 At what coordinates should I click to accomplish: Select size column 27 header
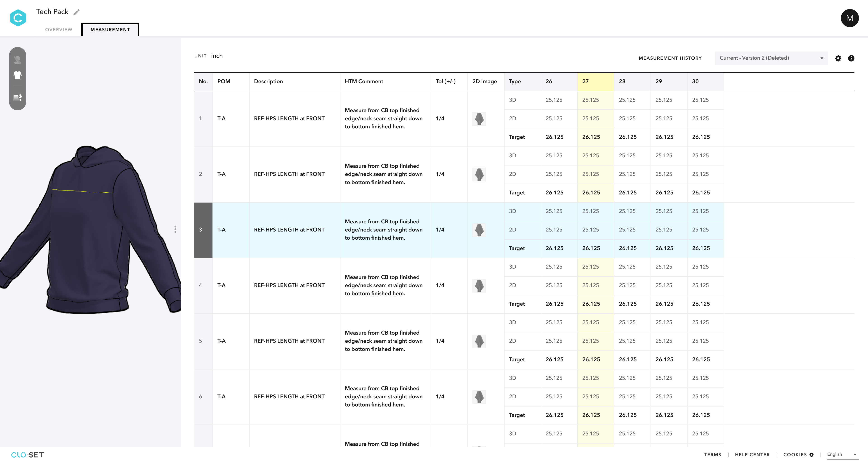(x=596, y=82)
